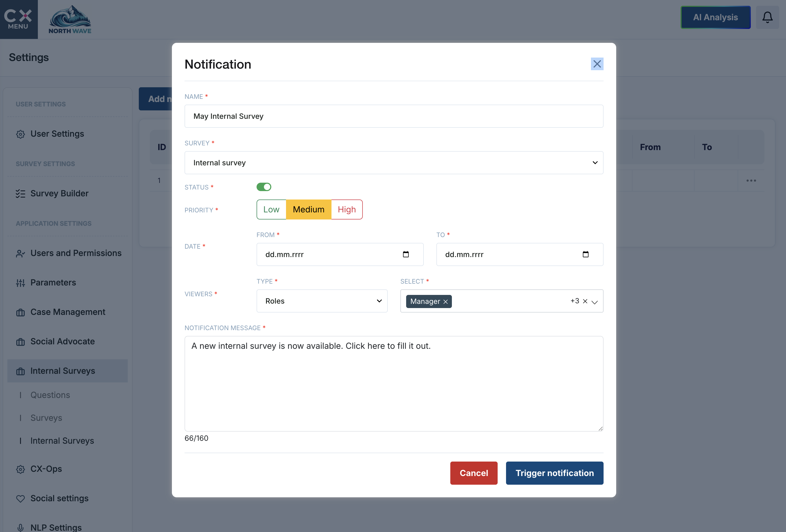Click Trigger notification button

555,473
